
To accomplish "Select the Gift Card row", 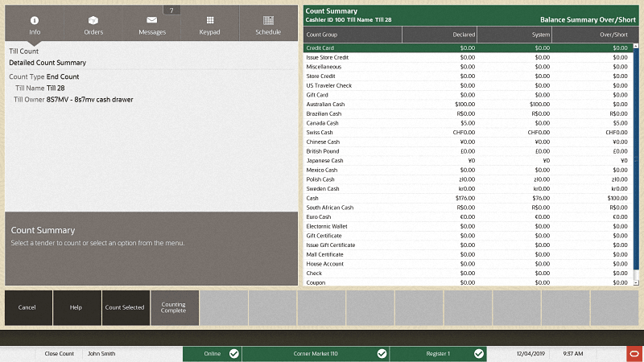I will tap(469, 95).
